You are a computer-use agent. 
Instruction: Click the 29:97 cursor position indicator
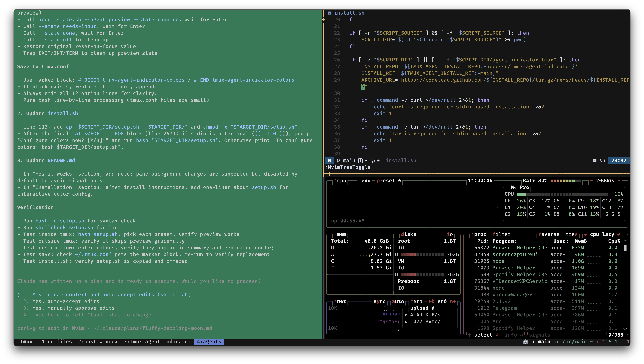(619, 160)
